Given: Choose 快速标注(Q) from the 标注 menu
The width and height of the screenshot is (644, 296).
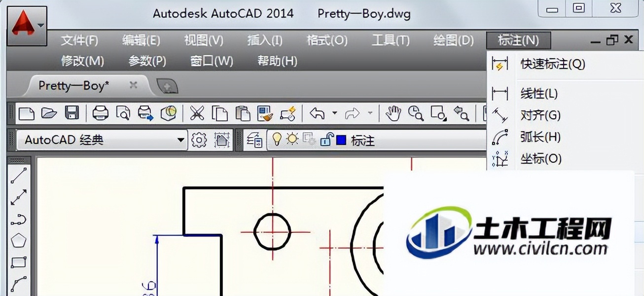Looking at the screenshot, I should click(x=565, y=64).
